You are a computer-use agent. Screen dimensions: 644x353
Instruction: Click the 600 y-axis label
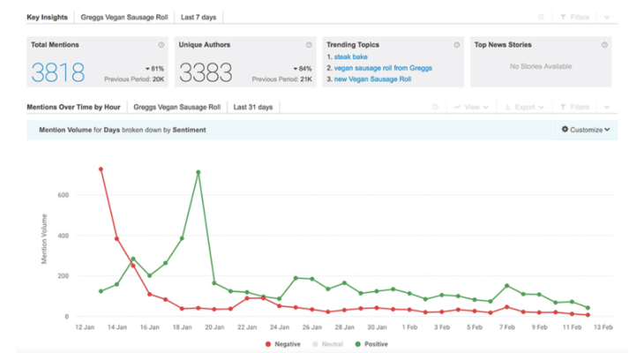(x=64, y=195)
